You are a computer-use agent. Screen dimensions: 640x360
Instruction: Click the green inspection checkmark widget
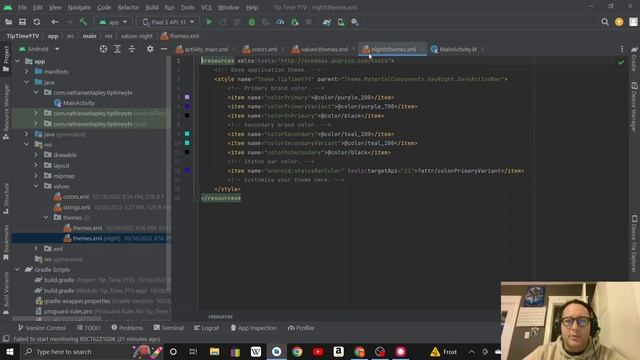click(621, 62)
